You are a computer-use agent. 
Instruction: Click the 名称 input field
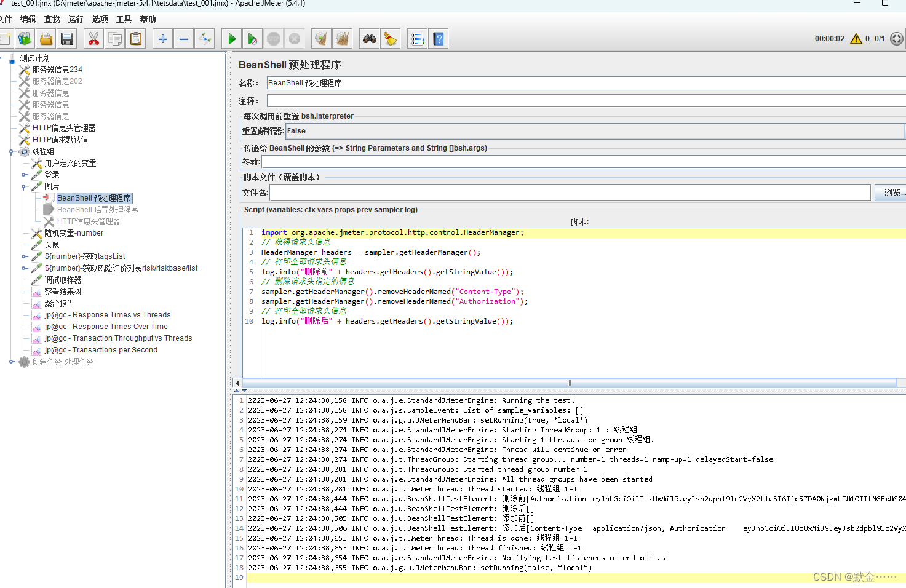(586, 83)
